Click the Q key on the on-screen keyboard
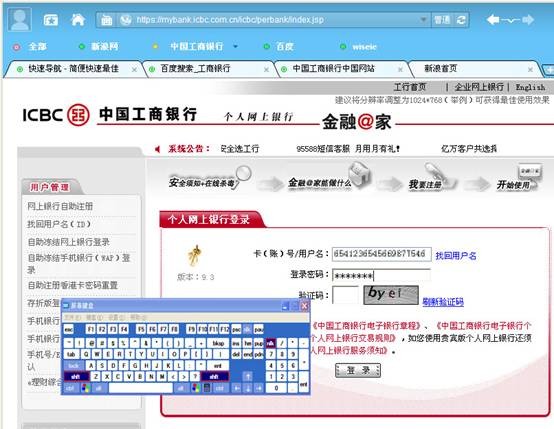 [86, 354]
